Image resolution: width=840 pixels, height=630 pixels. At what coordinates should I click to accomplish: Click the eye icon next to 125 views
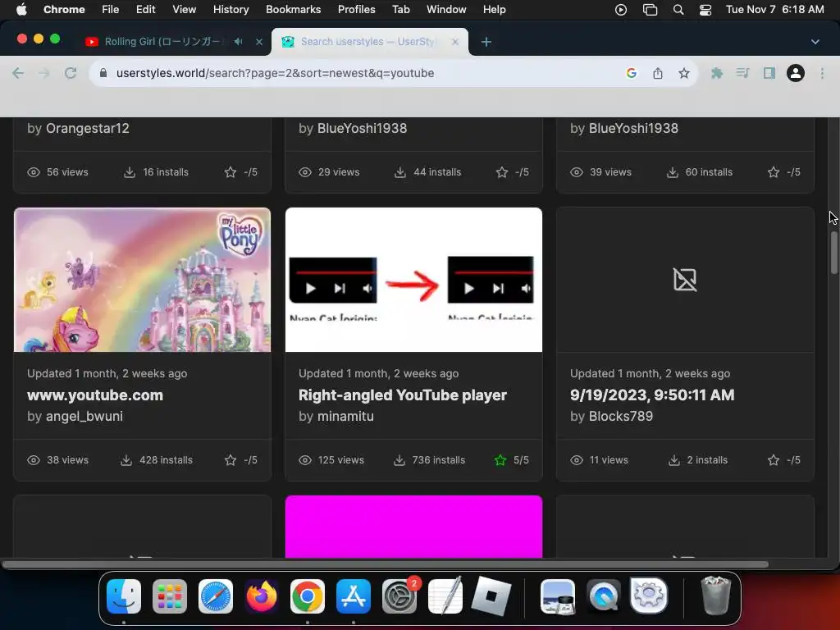tap(305, 460)
